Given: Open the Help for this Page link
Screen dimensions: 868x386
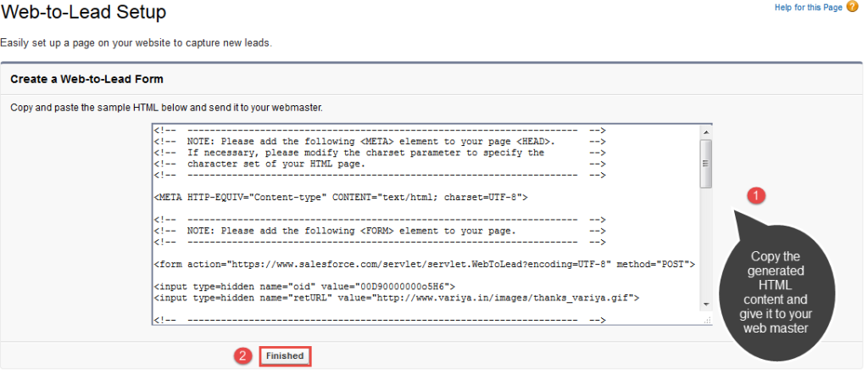Looking at the screenshot, I should (x=808, y=8).
